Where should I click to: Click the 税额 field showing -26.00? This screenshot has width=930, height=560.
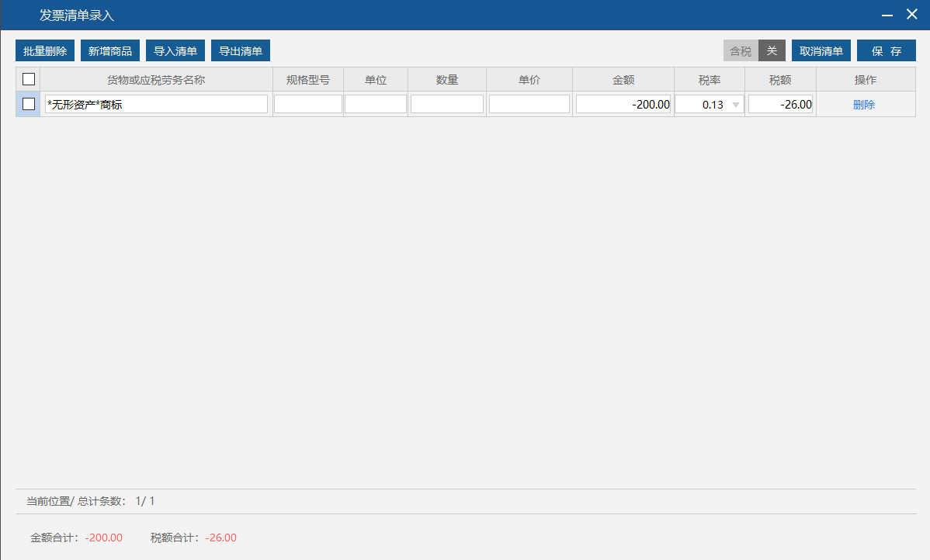coord(780,104)
